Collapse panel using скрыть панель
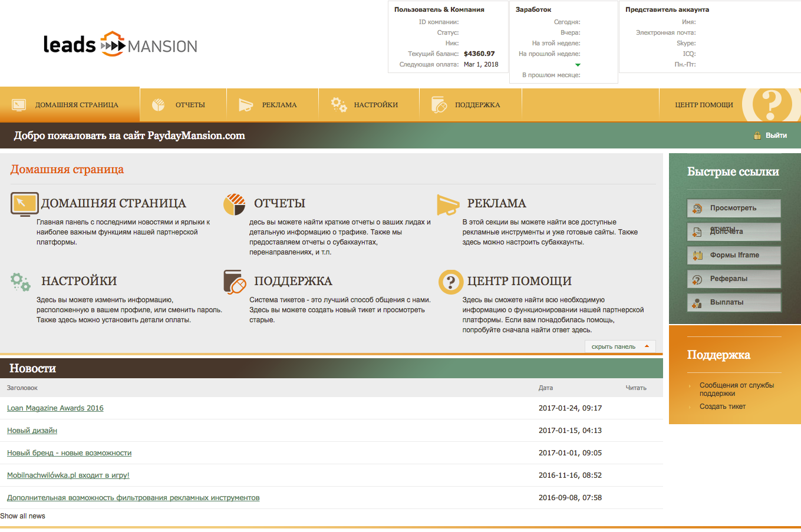Viewport: 801px width, 532px height. tap(619, 346)
